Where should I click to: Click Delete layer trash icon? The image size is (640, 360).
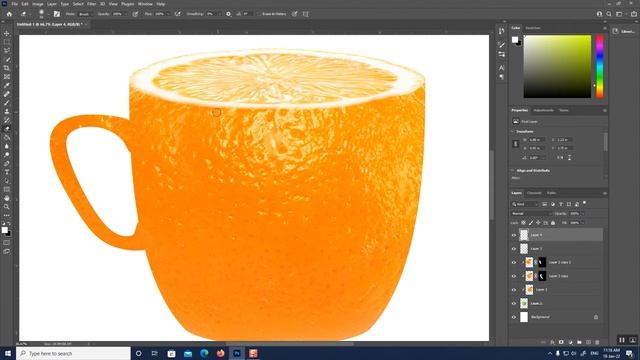(597, 342)
